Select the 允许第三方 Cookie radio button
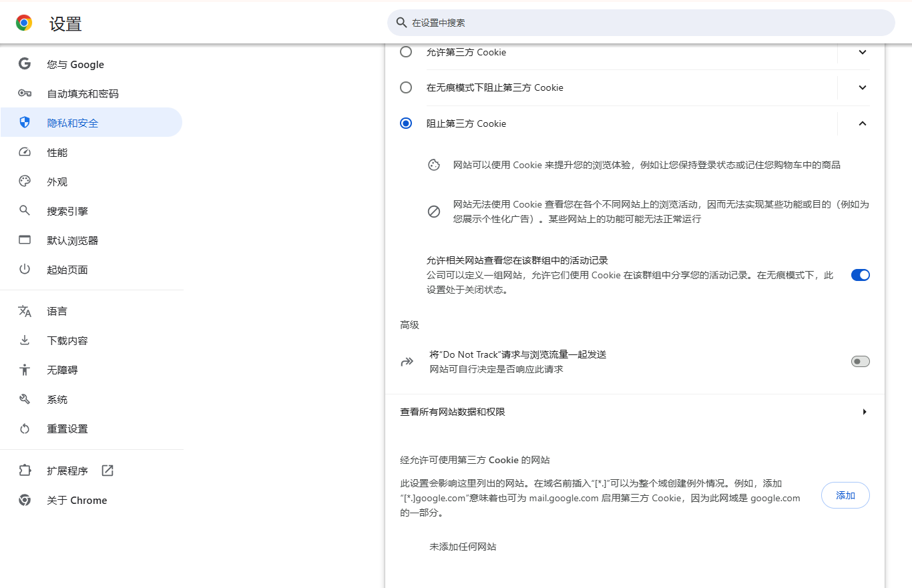The width and height of the screenshot is (912, 588). 406,52
